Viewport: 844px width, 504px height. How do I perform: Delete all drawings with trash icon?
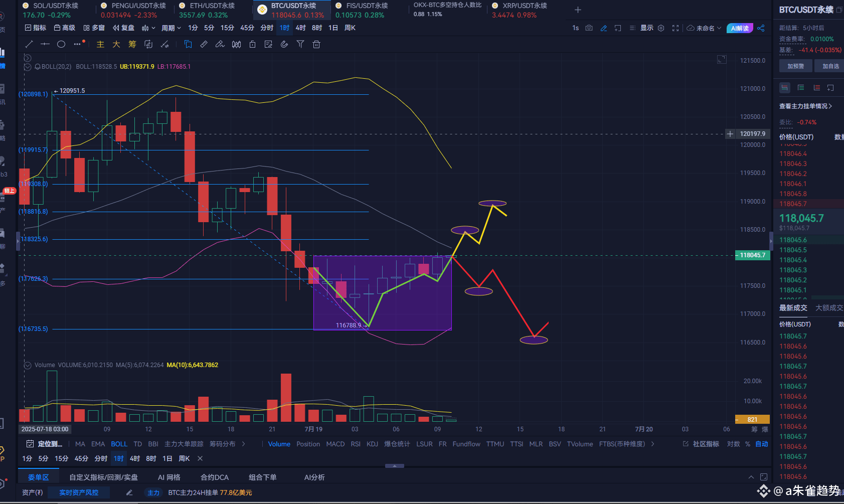tap(316, 44)
